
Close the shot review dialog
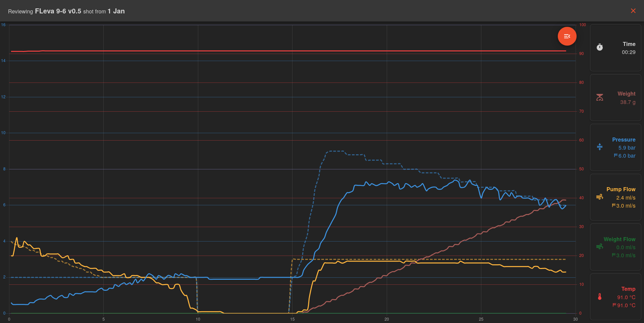tap(633, 11)
